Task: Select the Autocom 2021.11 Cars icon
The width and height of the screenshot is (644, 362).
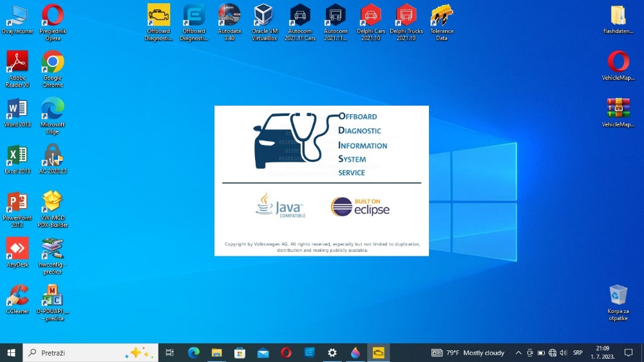Action: pos(300,22)
